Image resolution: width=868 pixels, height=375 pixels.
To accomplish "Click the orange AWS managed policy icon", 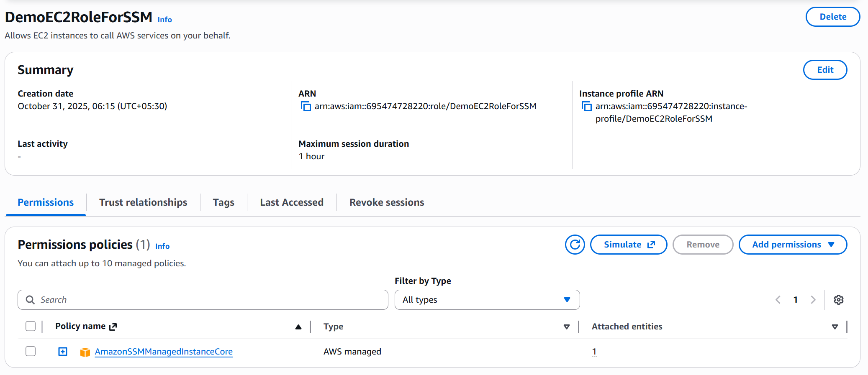I will (x=85, y=352).
